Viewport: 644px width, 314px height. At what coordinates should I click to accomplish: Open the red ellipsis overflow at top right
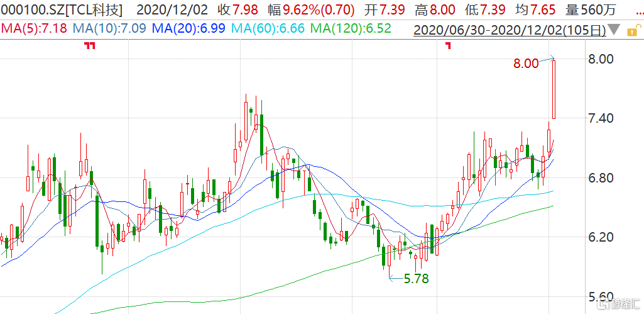click(x=639, y=13)
